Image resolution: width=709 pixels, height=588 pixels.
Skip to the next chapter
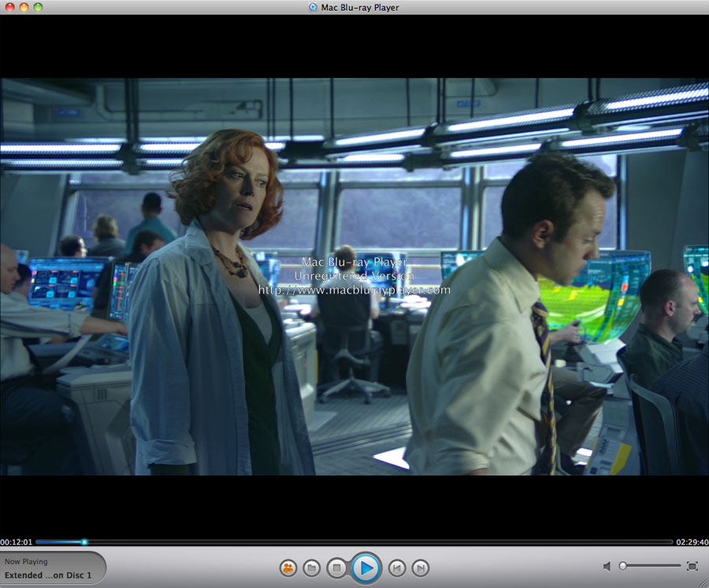click(421, 568)
